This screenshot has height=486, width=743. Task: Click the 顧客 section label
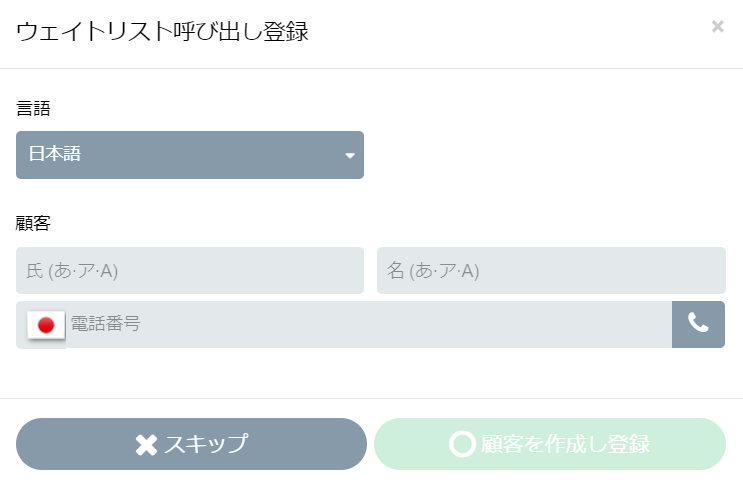click(x=33, y=223)
